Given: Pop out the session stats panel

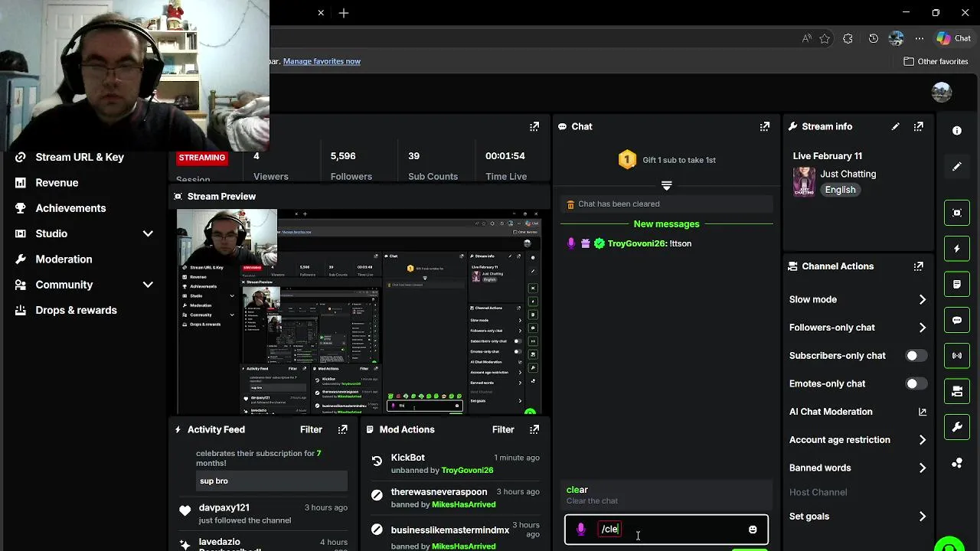Looking at the screenshot, I should (534, 126).
